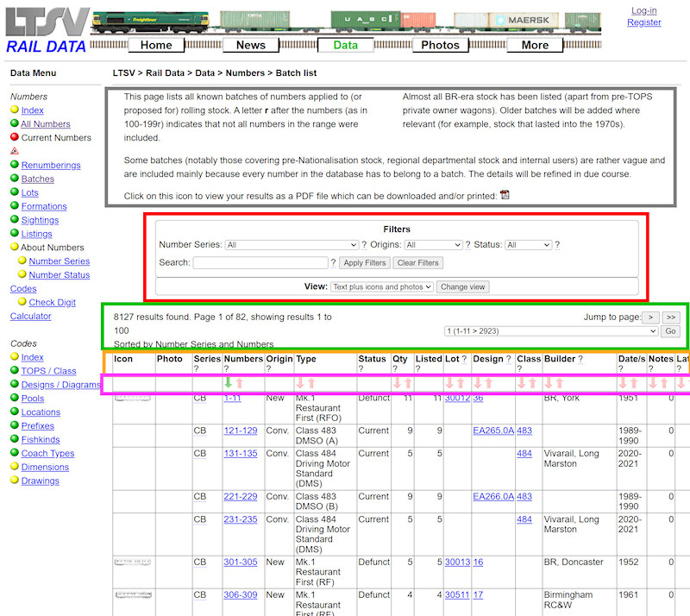The image size is (690, 616).
Task: Click the descending sort arrow under Status
Action: [x=398, y=382]
